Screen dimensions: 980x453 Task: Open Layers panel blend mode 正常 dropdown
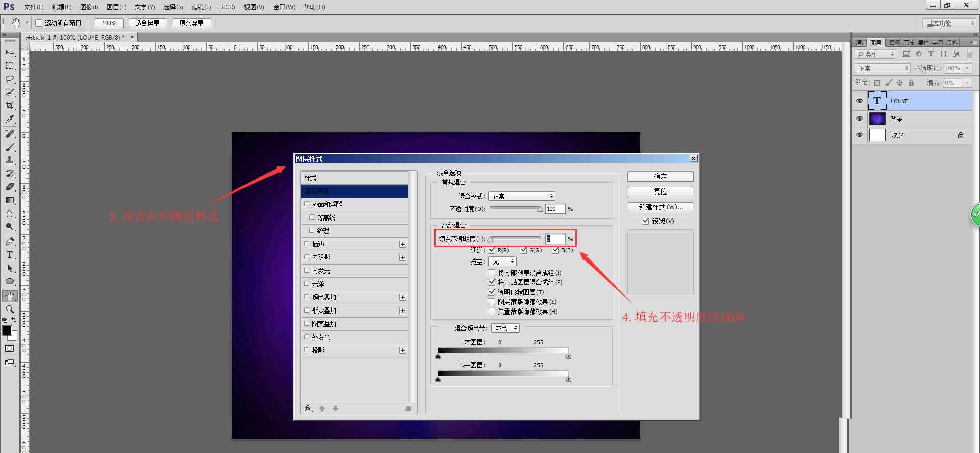(882, 68)
